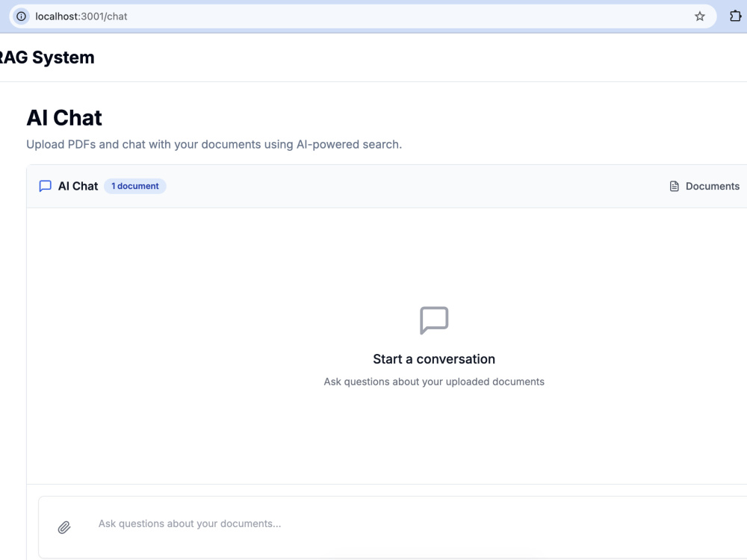Click the blue chat bubble icon beside AI Chat
Viewport: 747px width, 560px height.
coord(46,186)
